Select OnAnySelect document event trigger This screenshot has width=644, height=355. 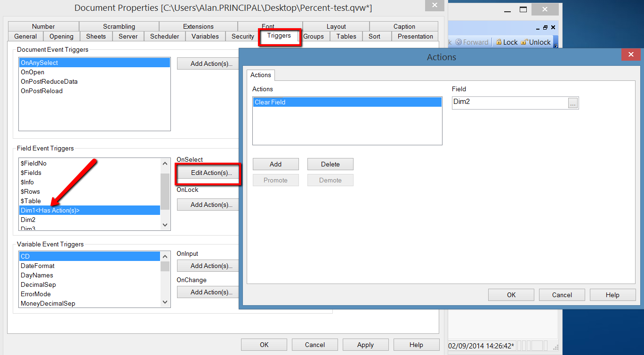point(94,63)
